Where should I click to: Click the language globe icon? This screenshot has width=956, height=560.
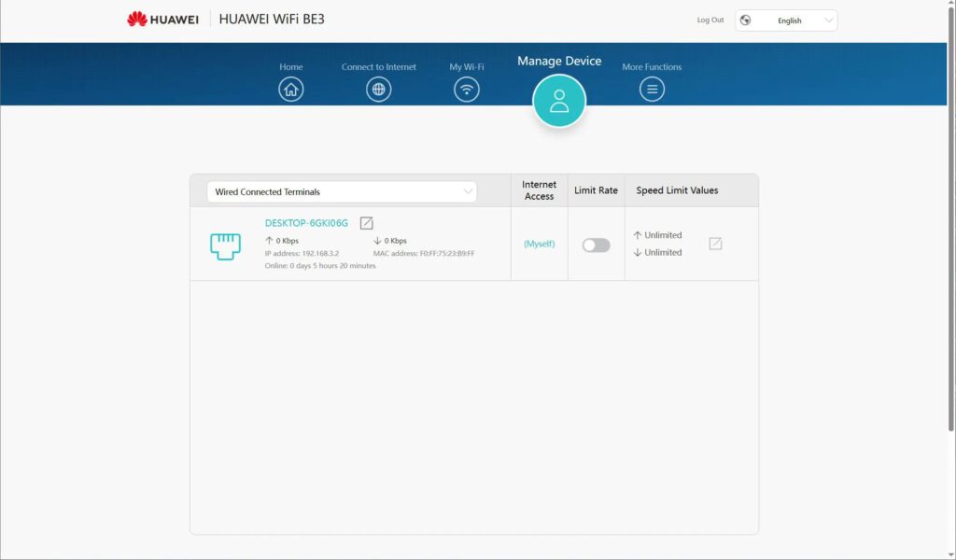coord(745,21)
